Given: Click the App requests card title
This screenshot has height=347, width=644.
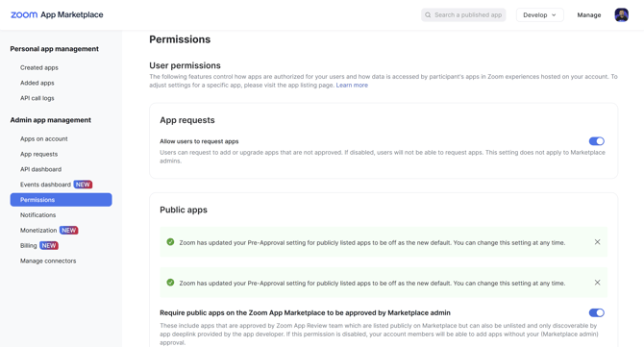Looking at the screenshot, I should (x=187, y=120).
